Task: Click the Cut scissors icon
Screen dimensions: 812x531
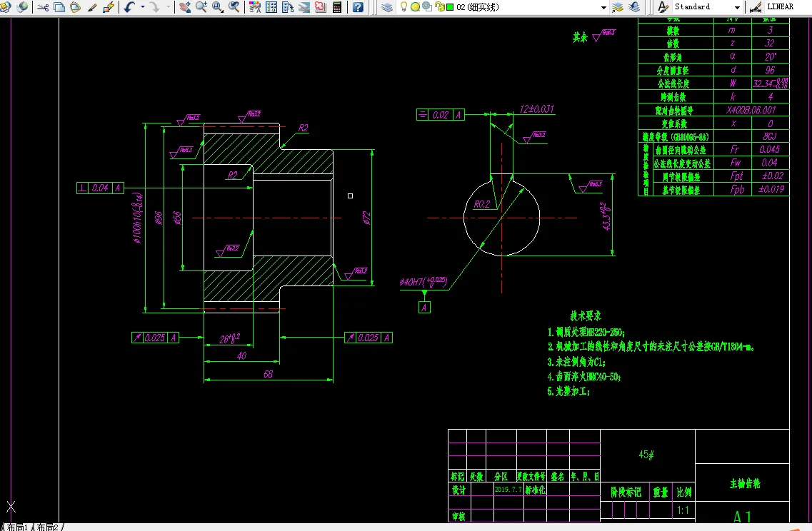Action: tap(44, 7)
